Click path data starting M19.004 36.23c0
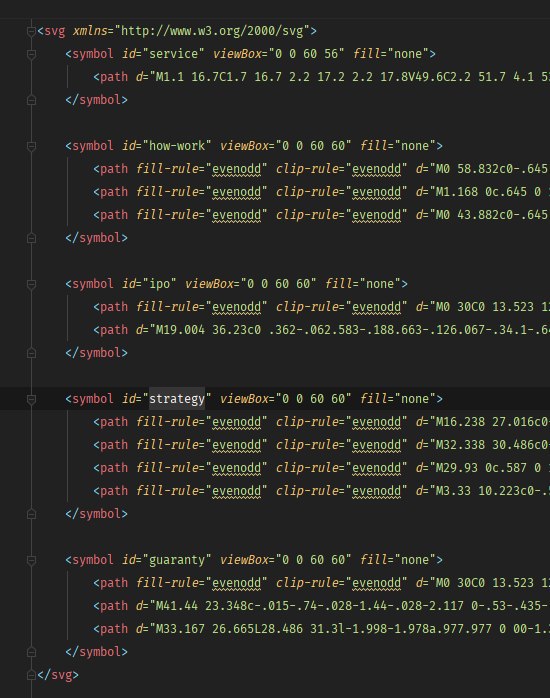Image resolution: width=550 pixels, height=698 pixels. coord(352,330)
